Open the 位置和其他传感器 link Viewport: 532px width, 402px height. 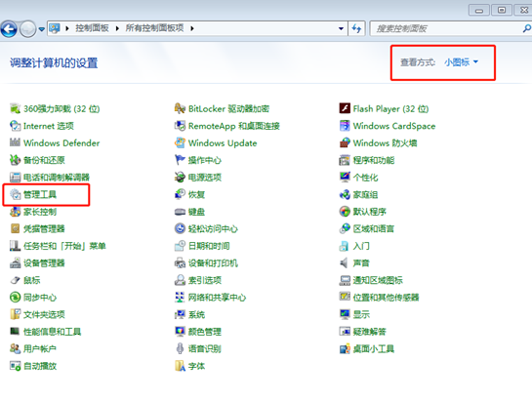pos(387,298)
